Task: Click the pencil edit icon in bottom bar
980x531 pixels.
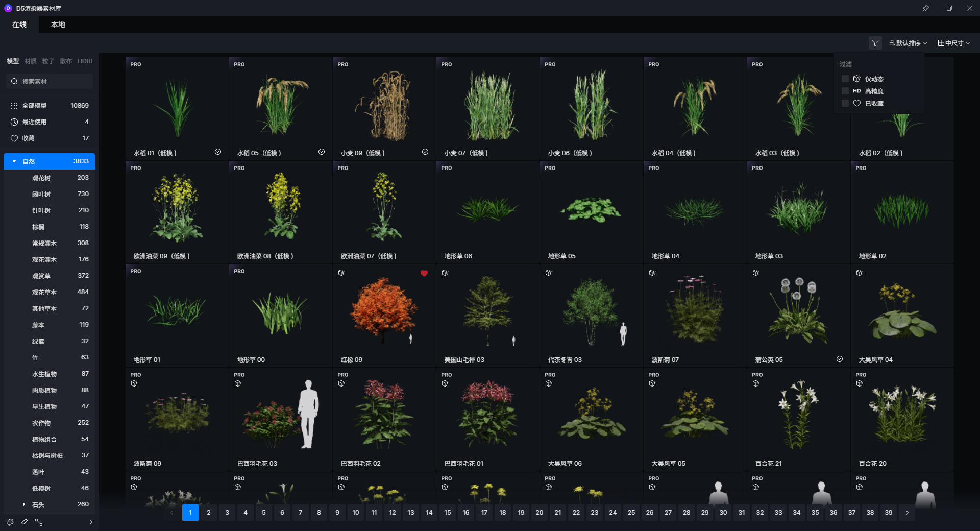Action: click(x=24, y=522)
